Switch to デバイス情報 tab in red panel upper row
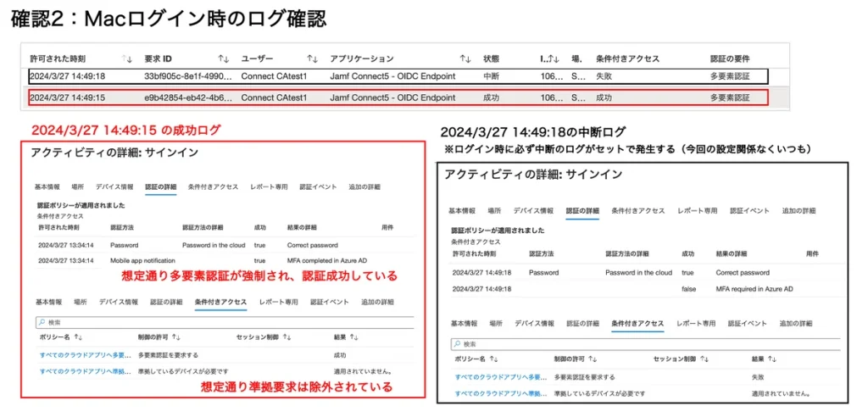This screenshot has height=417, width=868. click(x=115, y=186)
